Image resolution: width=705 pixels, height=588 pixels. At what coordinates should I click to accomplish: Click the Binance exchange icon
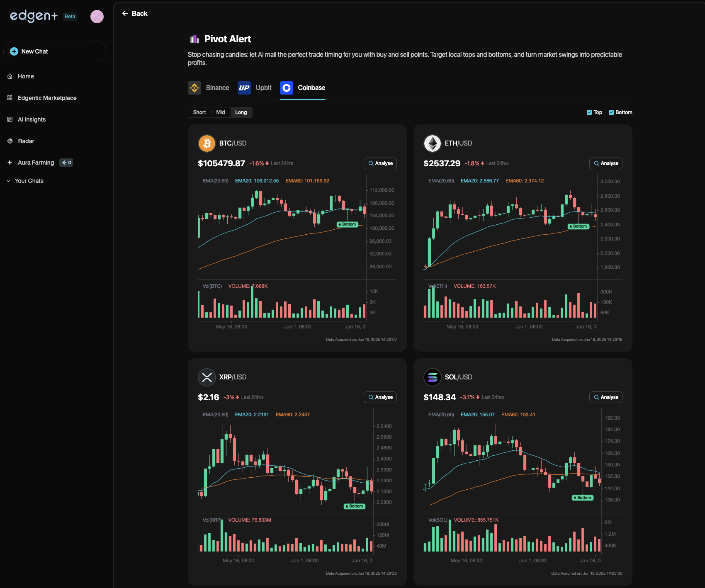point(194,88)
